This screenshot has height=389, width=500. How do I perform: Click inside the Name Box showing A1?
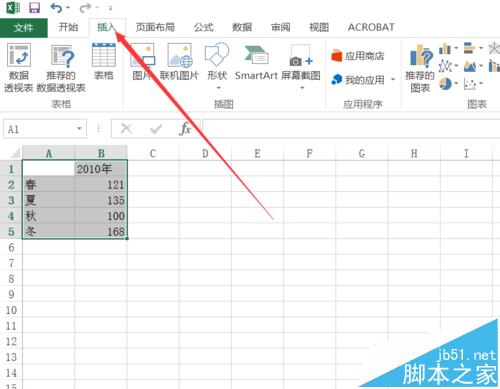[39, 129]
